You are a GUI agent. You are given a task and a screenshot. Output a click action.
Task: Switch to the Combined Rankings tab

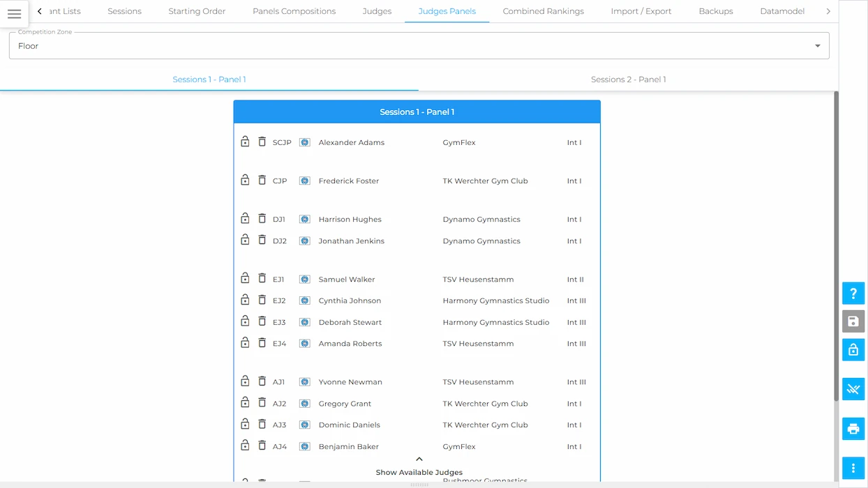(x=543, y=11)
